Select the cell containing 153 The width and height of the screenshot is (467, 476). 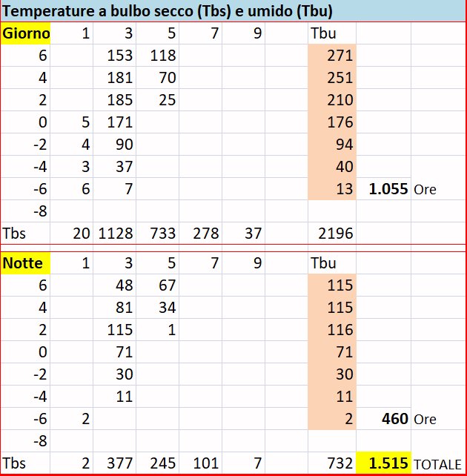tap(116, 56)
